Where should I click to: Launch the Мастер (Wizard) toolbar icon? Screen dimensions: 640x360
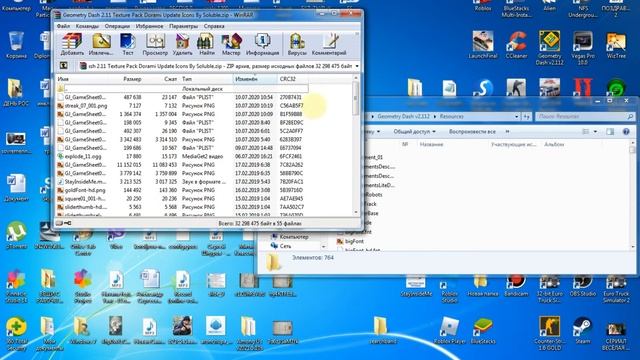(231, 44)
